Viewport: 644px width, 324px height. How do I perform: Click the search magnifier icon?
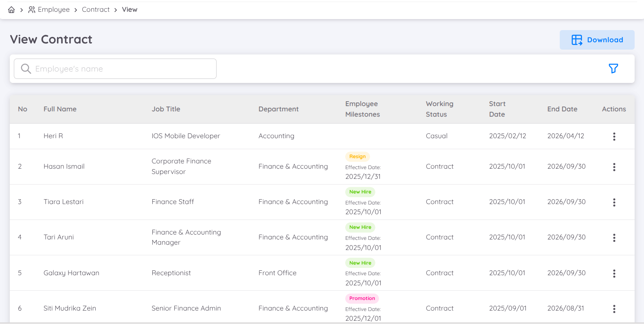click(26, 69)
